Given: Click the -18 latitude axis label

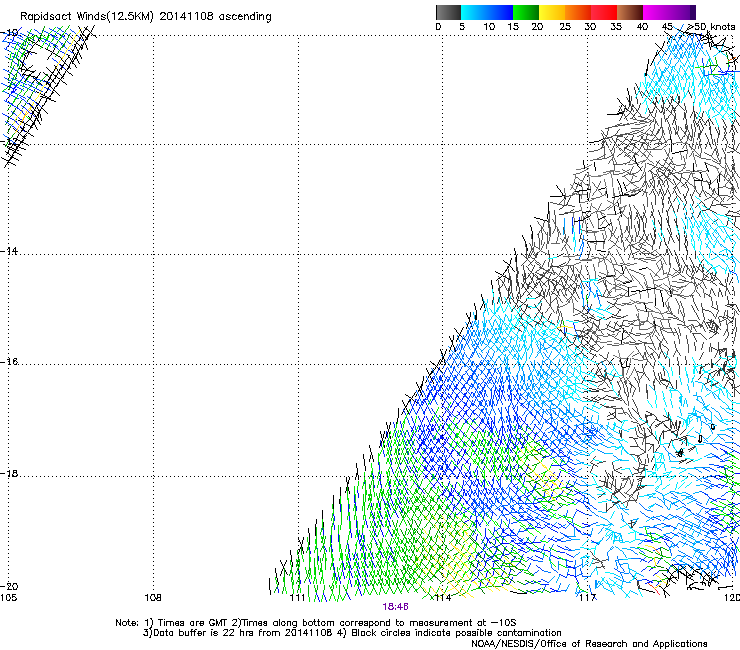Looking at the screenshot, I should [x=9, y=473].
